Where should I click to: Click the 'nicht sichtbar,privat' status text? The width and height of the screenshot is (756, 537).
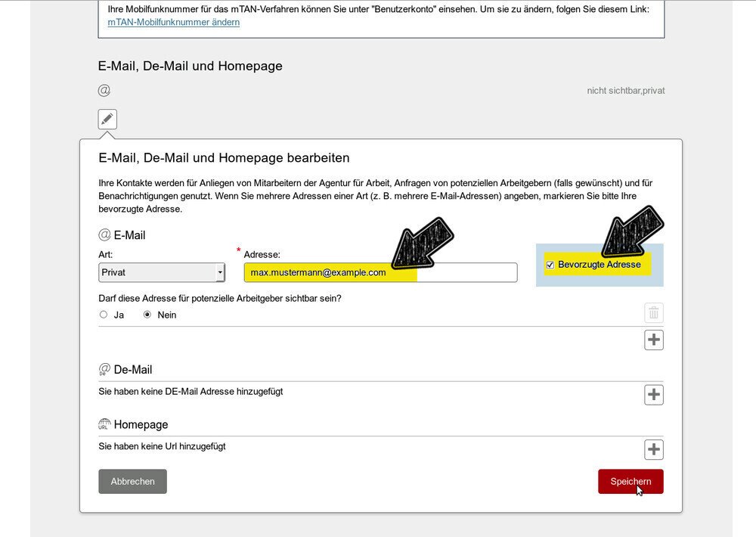626,91
